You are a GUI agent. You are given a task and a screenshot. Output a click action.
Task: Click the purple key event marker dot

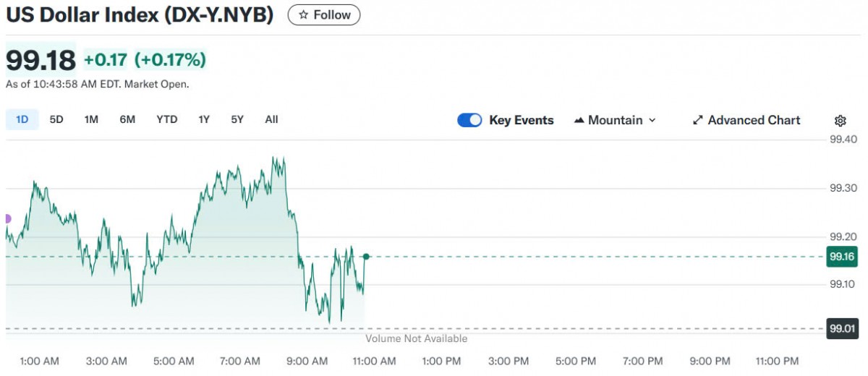point(7,218)
